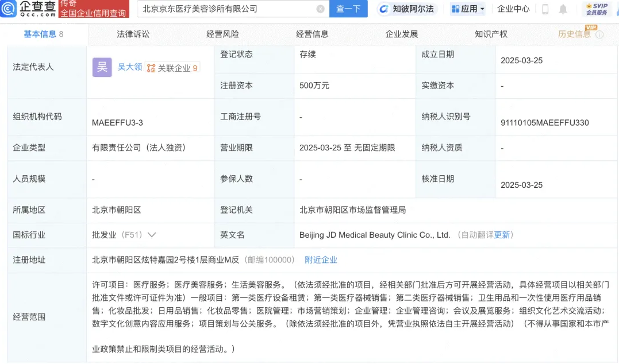619x364 pixels.
Task: Open the 应用 grid icon
Action: tap(455, 9)
